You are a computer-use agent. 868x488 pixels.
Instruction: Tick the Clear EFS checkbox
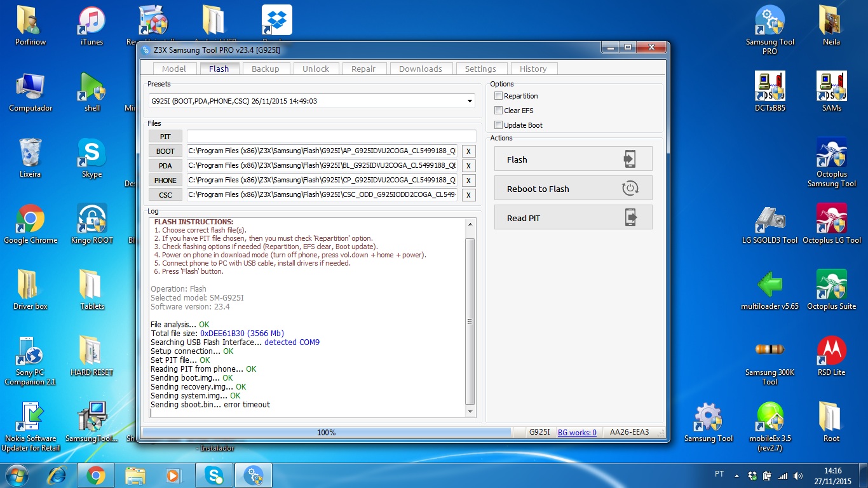click(498, 111)
